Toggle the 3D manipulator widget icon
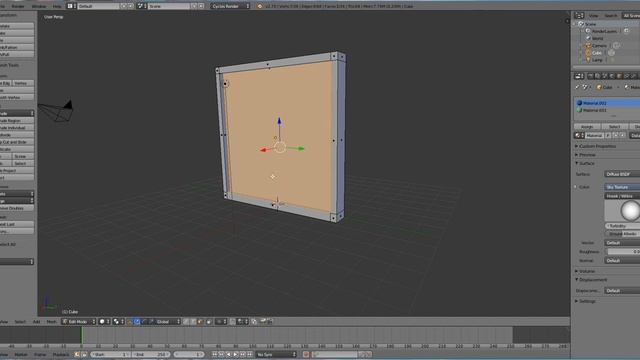Screen dimensions: 640x360 coord(130,322)
